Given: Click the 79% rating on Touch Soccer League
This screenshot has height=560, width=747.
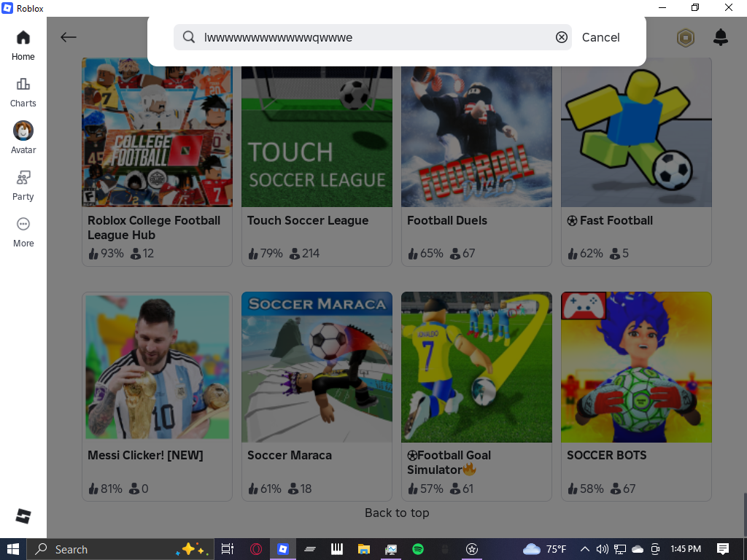Looking at the screenshot, I should (x=266, y=253).
